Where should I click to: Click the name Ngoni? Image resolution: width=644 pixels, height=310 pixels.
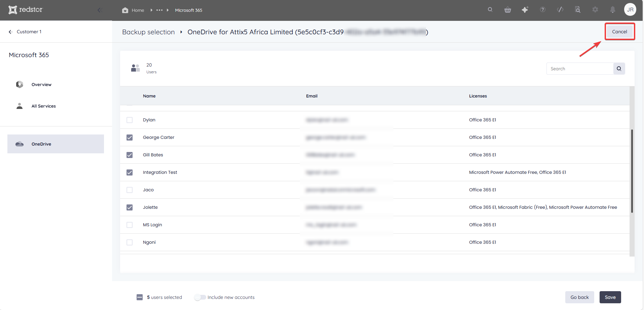click(x=149, y=242)
